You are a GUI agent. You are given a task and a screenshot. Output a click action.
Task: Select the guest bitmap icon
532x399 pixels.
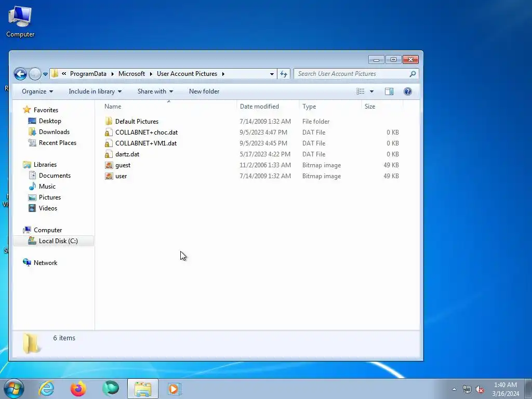tap(109, 165)
